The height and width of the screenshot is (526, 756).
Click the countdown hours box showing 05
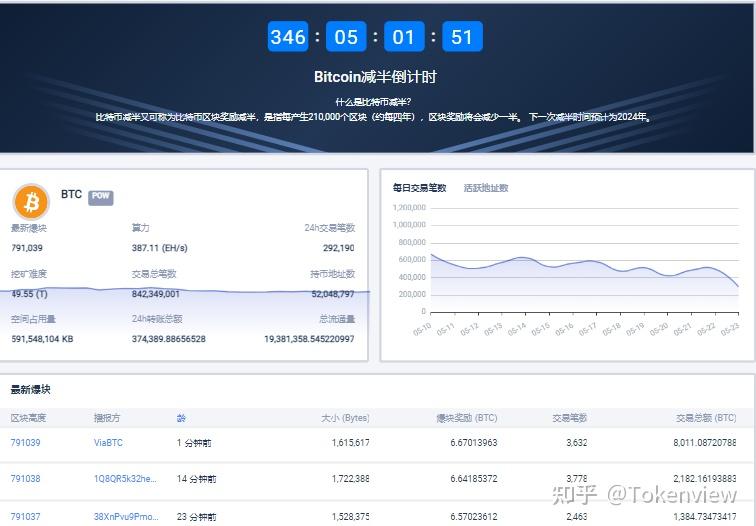pos(346,37)
